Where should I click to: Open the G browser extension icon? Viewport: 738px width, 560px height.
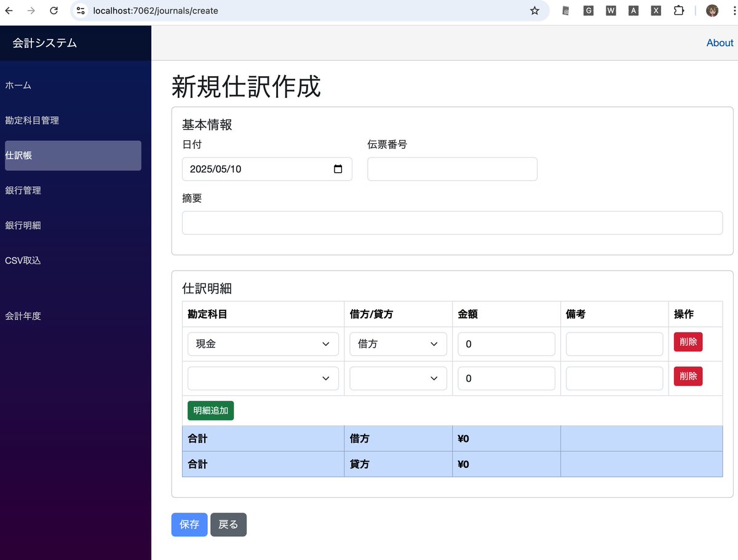589,10
